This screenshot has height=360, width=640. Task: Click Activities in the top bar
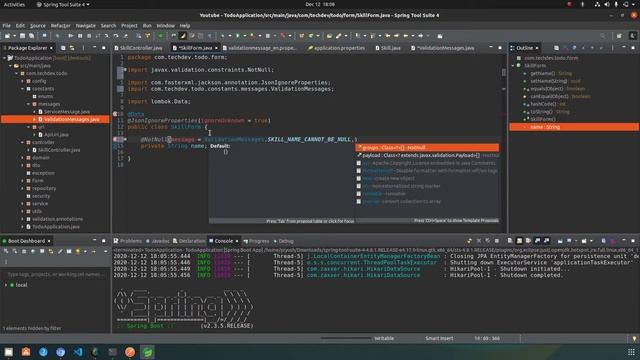pyautogui.click(x=14, y=4)
